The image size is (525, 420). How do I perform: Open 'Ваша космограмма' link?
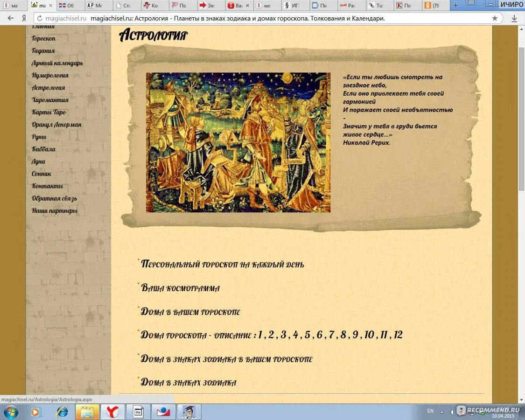click(x=180, y=288)
